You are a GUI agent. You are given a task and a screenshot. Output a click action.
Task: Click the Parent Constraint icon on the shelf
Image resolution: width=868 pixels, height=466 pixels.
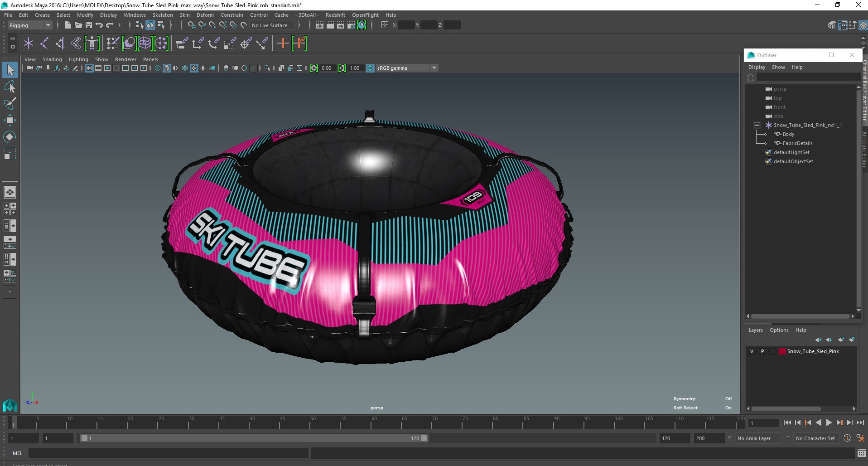182,44
